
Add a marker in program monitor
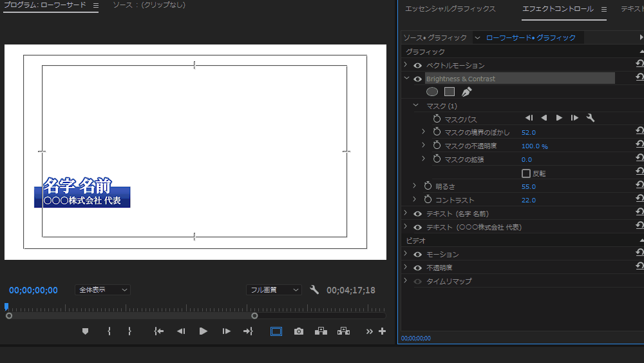pos(85,331)
